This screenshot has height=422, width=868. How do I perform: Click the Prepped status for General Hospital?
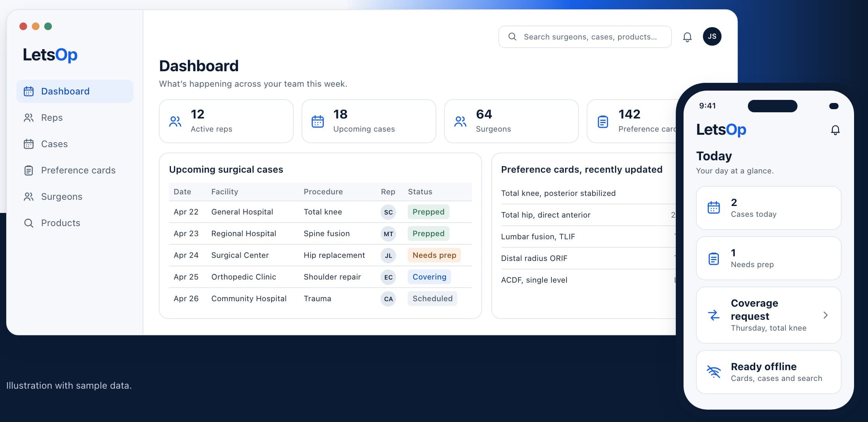coord(429,212)
